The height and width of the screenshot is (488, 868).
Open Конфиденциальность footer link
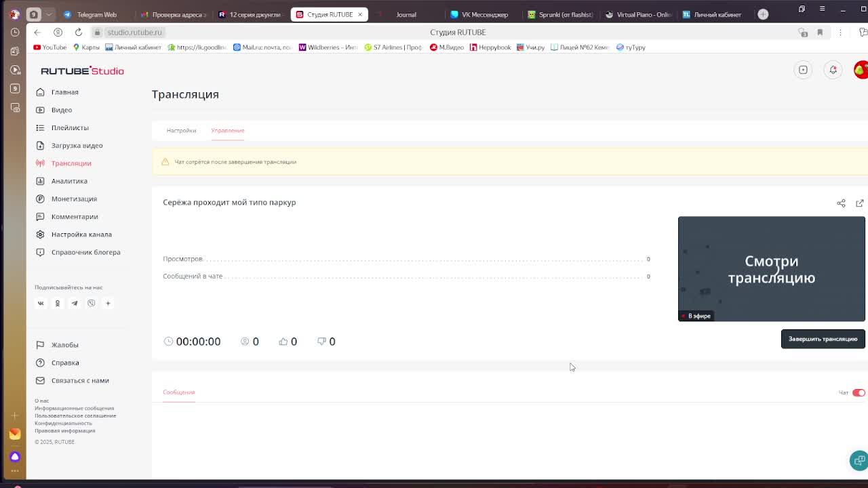(x=63, y=423)
